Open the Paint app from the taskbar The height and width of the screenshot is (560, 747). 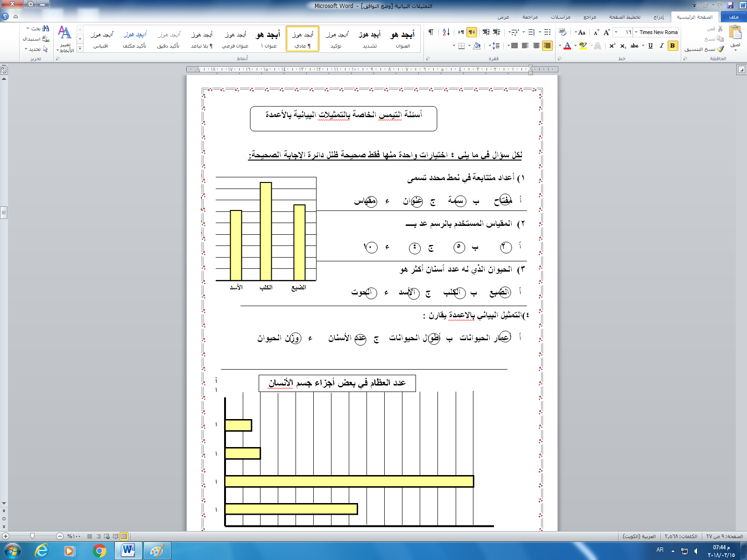pos(157,551)
